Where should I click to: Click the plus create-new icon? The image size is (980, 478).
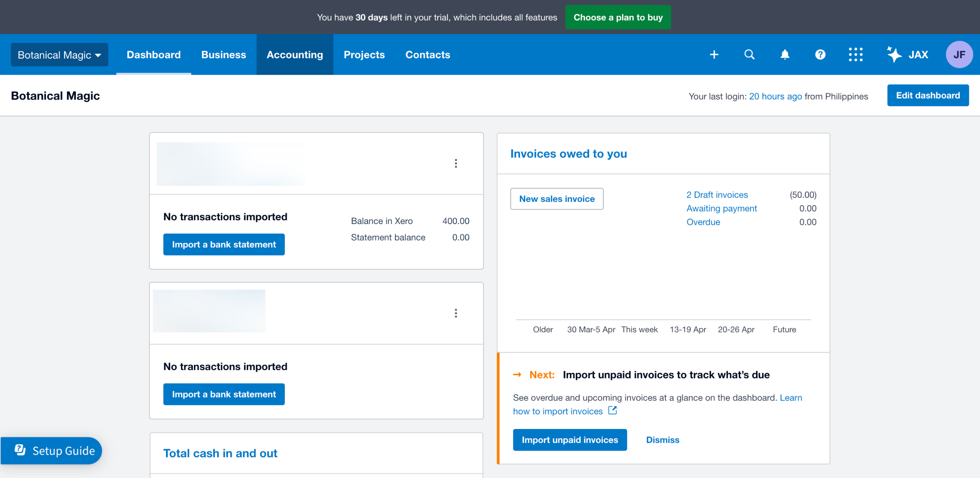[x=714, y=55]
